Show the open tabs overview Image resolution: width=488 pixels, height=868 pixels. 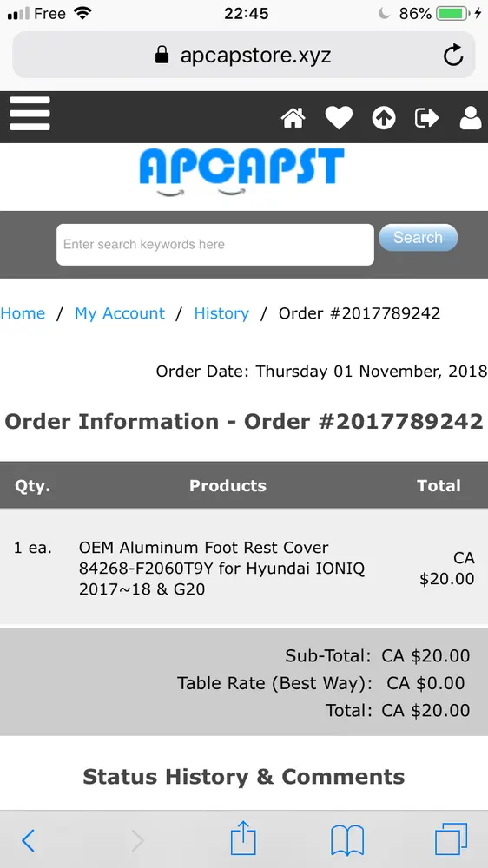pos(451,839)
